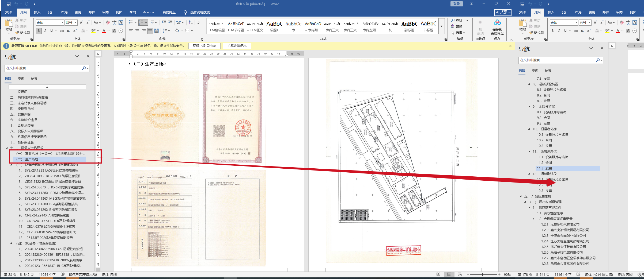Toggle Bold in right Word window
The width and height of the screenshot is (644, 279).
click(x=552, y=31)
